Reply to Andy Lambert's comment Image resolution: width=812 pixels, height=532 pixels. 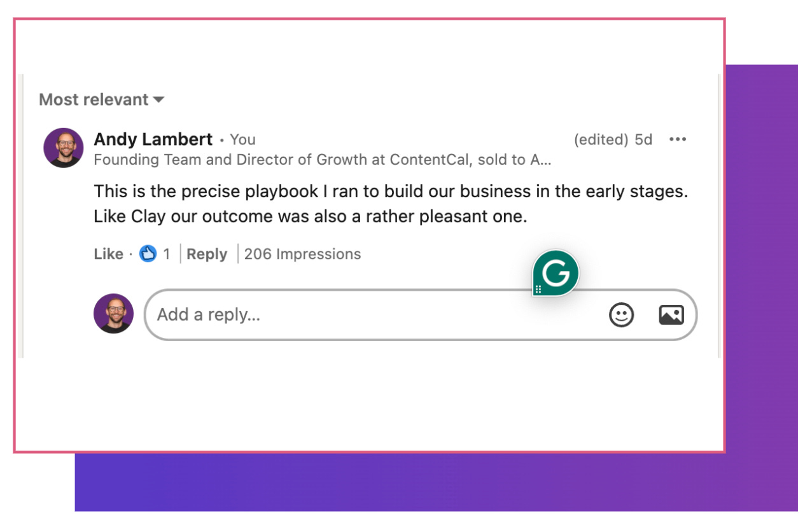click(207, 254)
